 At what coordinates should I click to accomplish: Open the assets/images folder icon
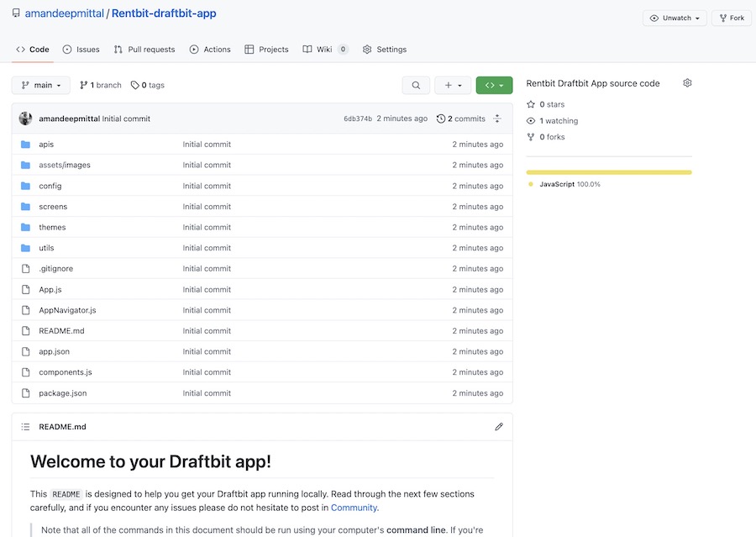25,165
